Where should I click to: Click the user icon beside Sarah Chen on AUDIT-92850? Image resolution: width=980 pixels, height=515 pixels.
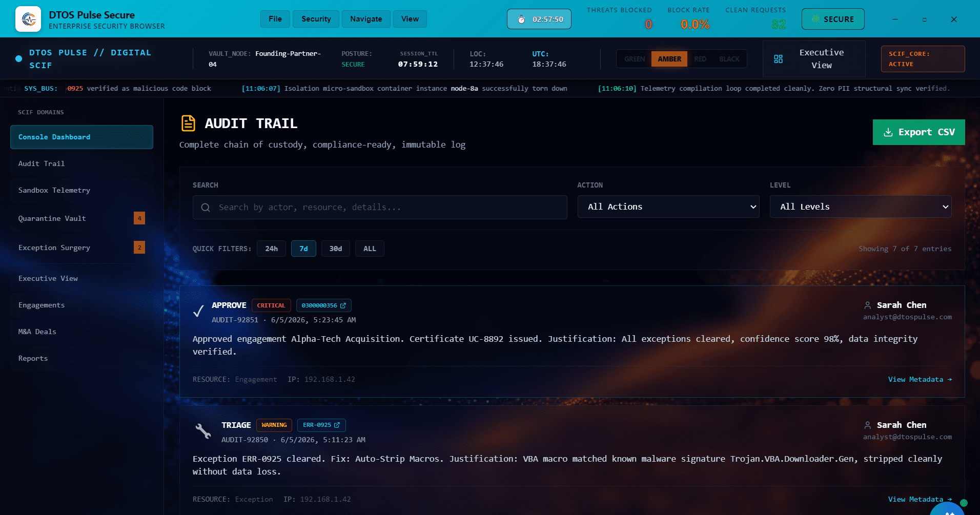click(x=867, y=425)
